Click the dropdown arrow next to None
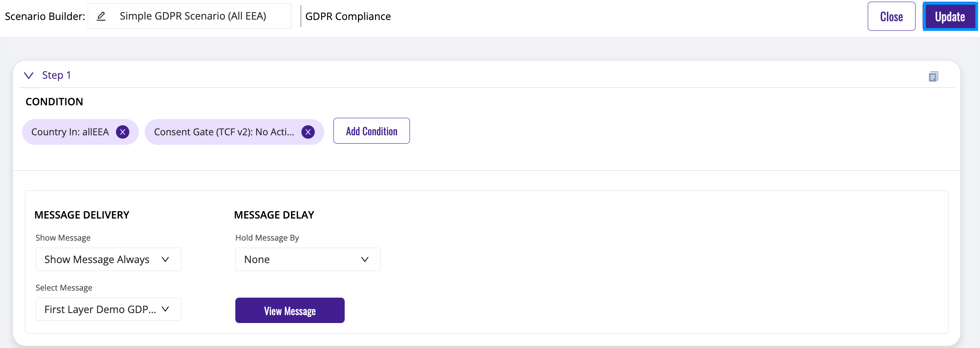 365,259
